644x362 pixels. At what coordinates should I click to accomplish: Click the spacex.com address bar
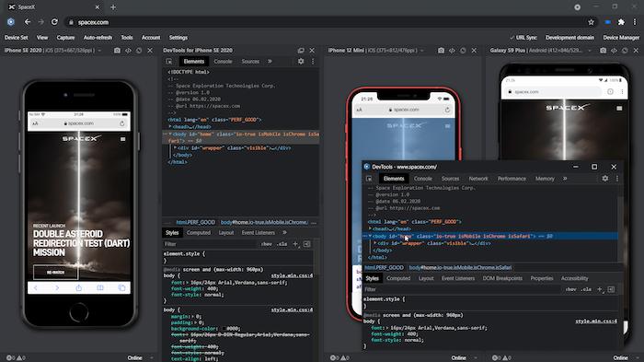(x=328, y=22)
